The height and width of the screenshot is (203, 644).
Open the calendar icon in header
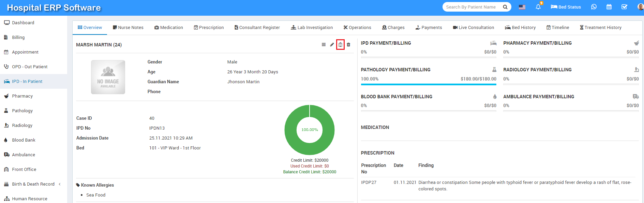609,7
